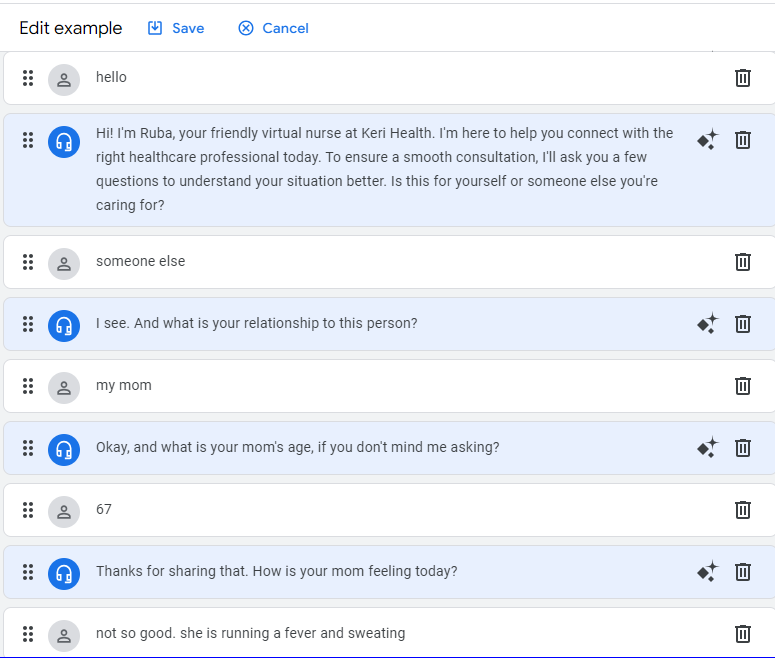
Task: Click drag handle of 'my mom' row
Action: [x=28, y=386]
